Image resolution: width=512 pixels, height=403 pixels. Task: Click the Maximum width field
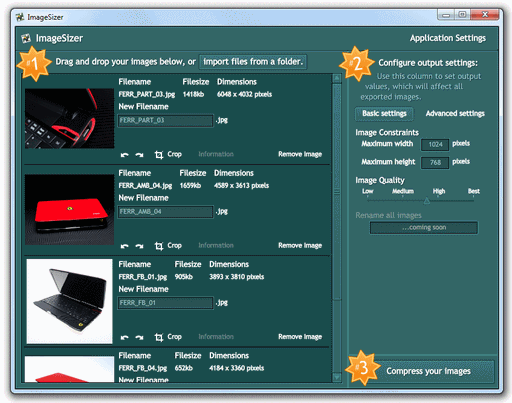pyautogui.click(x=435, y=144)
